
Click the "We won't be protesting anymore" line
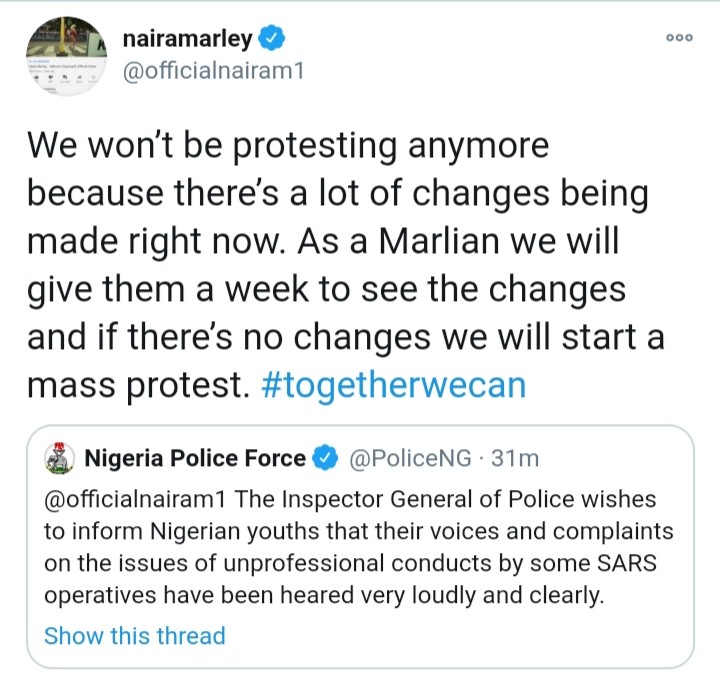coord(288,146)
